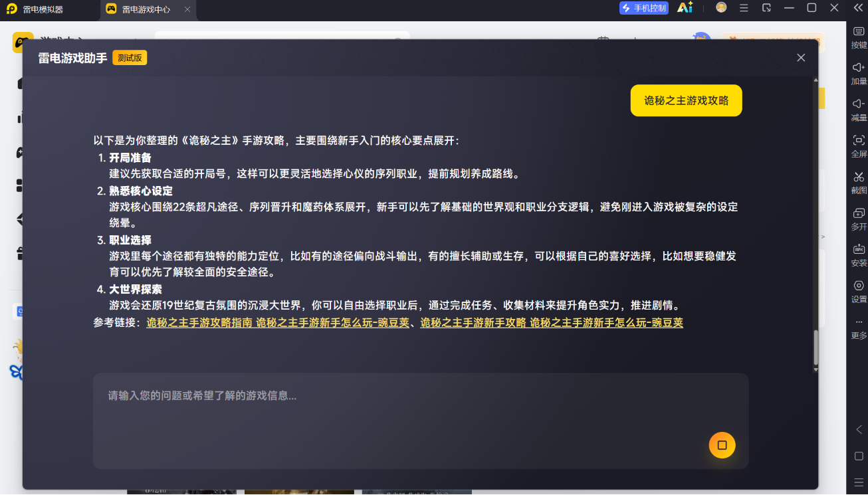Click the 手机控制 phone control button
This screenshot has height=495, width=868.
(x=644, y=8)
